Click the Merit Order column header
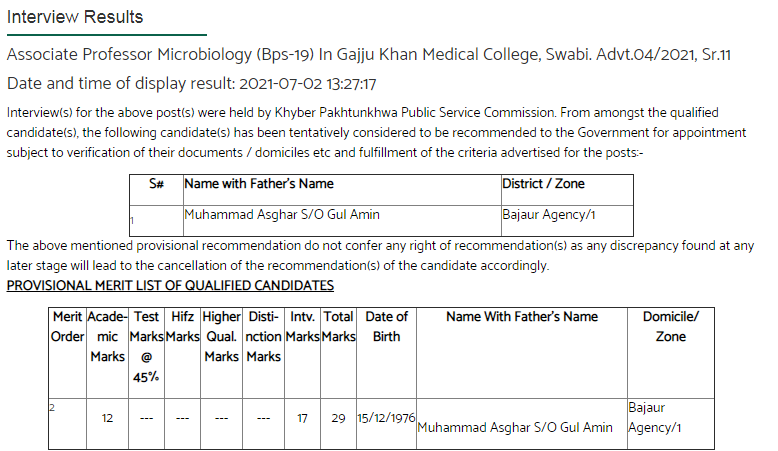778x451 pixels. pos(67,326)
